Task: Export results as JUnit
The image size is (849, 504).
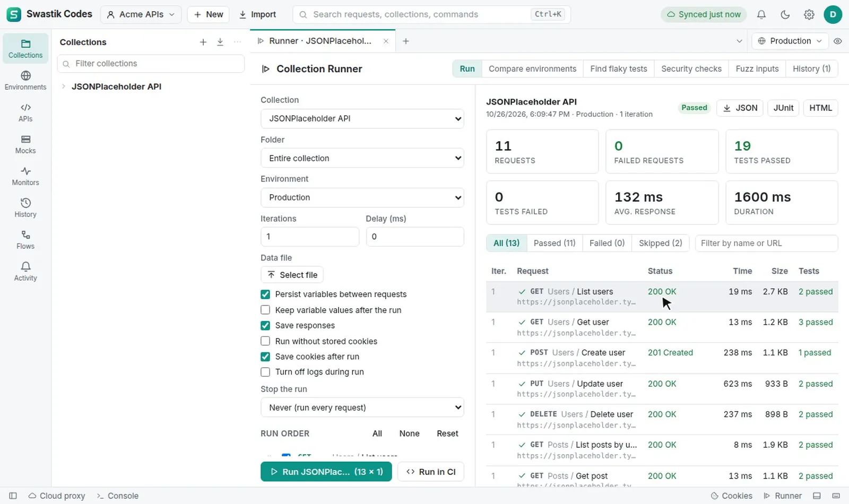Action: (783, 108)
